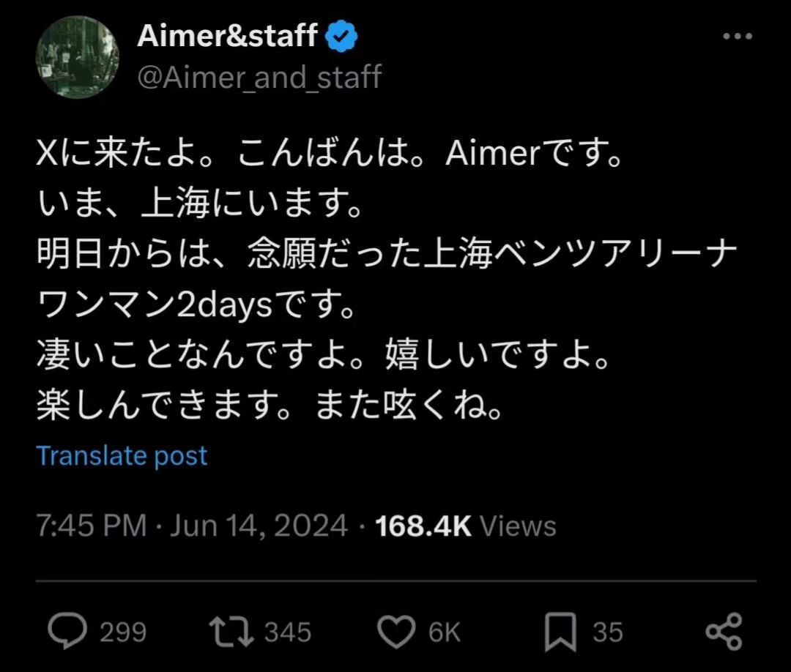Click the blue verified badge
791x672 pixels.
point(341,37)
